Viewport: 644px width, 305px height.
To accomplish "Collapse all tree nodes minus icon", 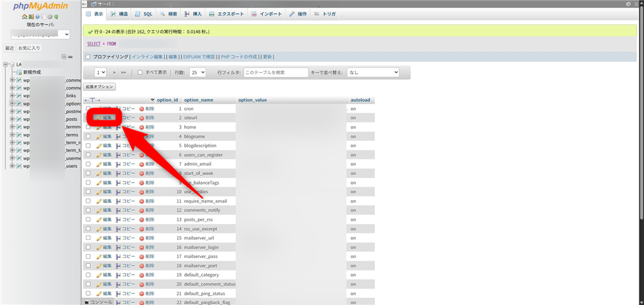I will [64, 57].
